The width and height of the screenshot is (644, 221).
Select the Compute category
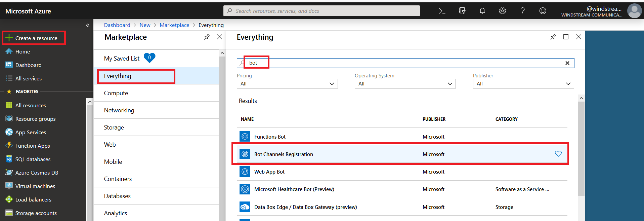tap(156, 93)
